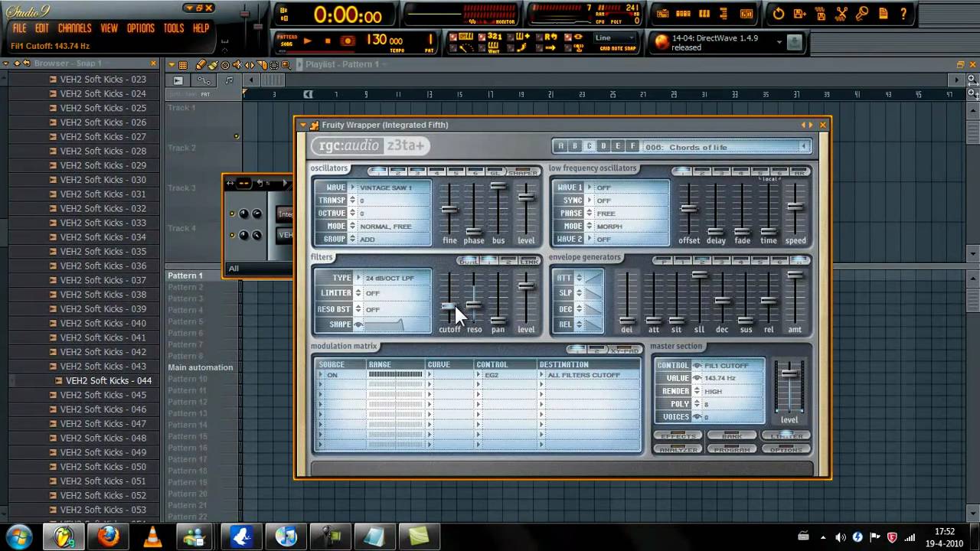Open the Step Sequencer window icon
Image resolution: width=980 pixels, height=551 pixels.
(x=684, y=14)
